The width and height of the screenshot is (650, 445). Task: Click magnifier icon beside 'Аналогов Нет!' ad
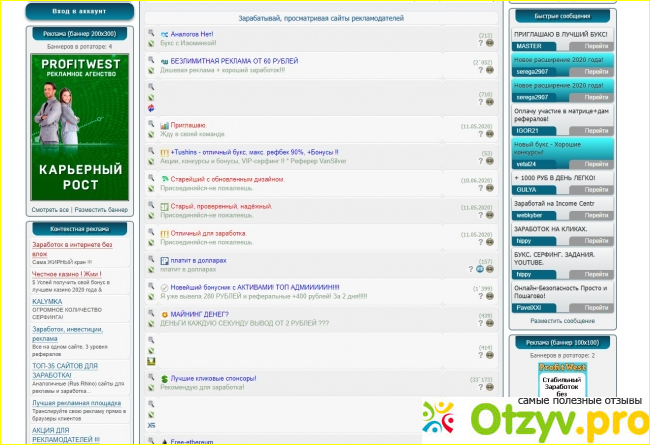(151, 33)
